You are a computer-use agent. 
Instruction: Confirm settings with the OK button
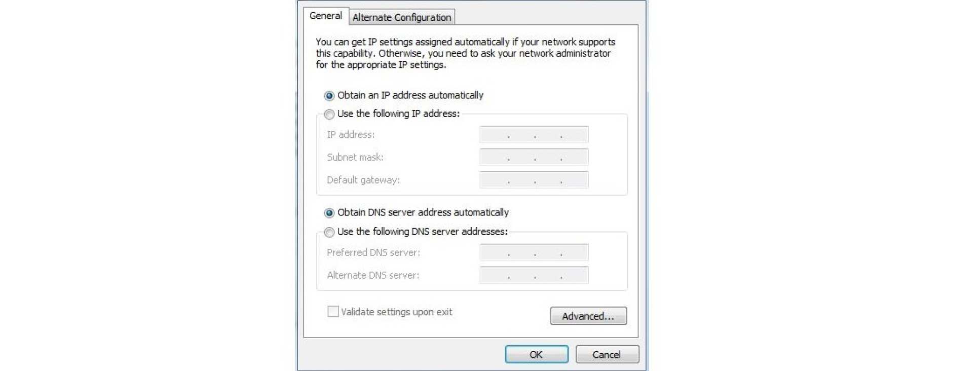[x=536, y=354]
